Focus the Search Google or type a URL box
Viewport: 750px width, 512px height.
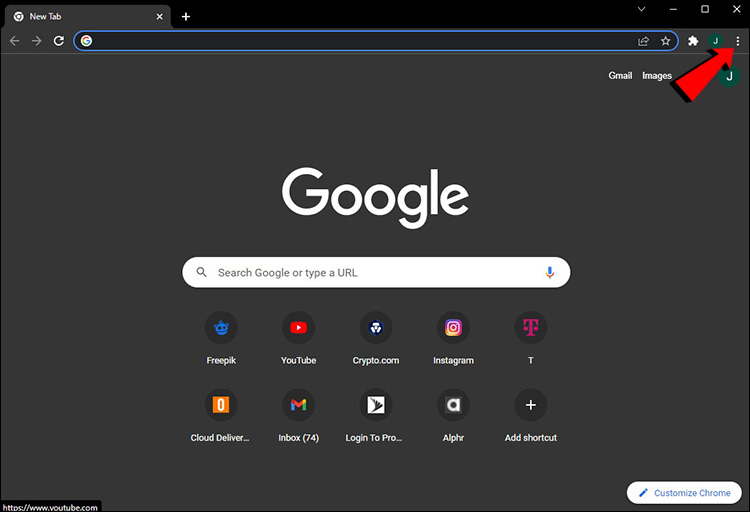(376, 272)
